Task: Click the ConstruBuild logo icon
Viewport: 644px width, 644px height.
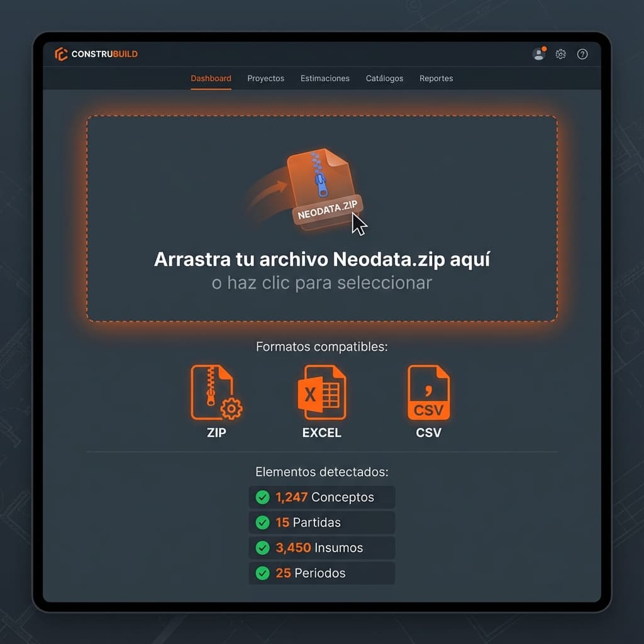Action: (61, 54)
